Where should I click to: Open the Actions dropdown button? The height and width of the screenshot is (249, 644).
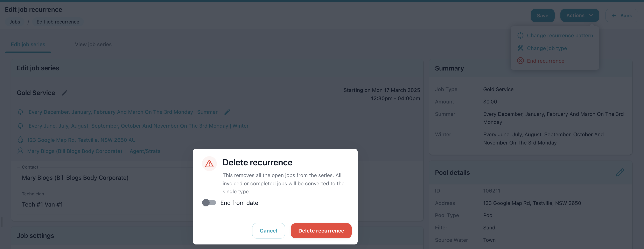(x=579, y=15)
